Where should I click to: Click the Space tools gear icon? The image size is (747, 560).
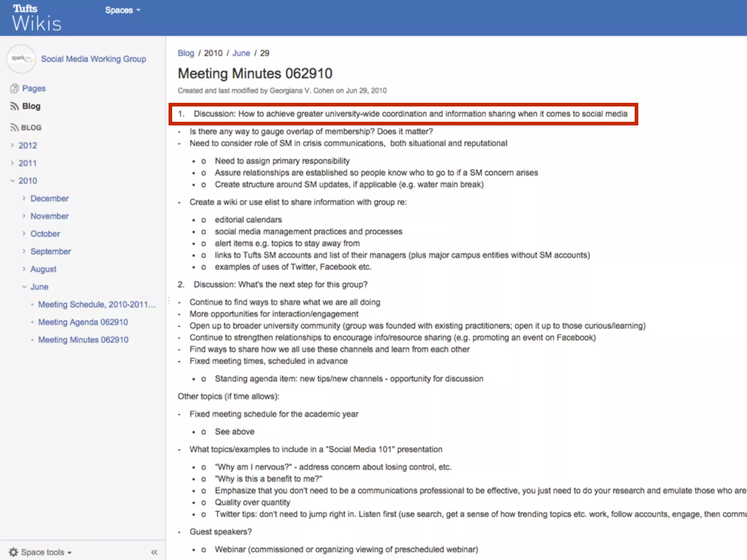[x=13, y=552]
